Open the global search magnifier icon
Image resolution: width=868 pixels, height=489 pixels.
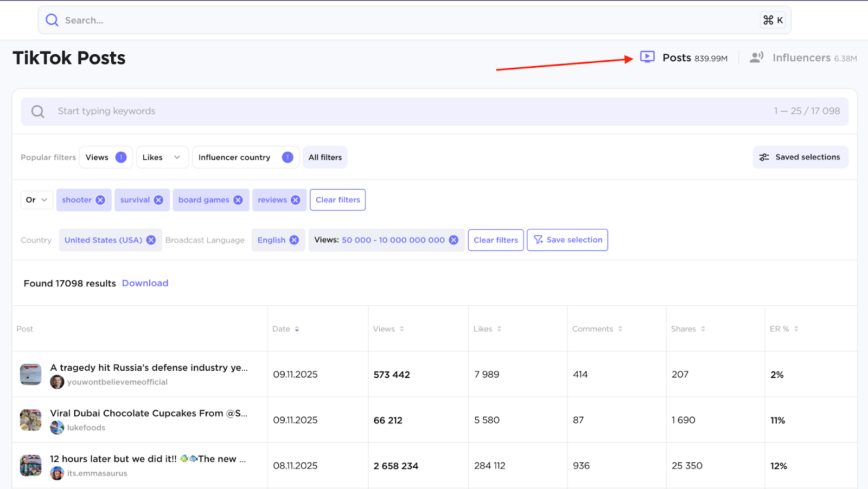click(x=52, y=20)
